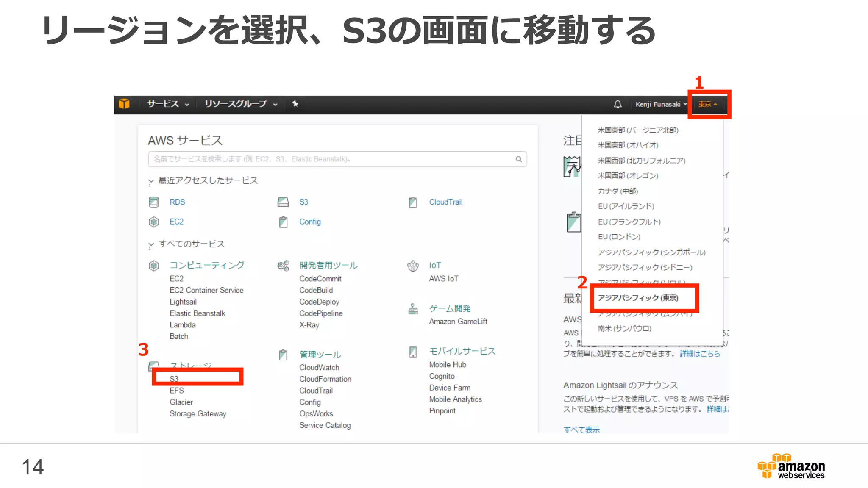868x488 pixels.
Task: Collapse the 最近アクセスしたサービス section
Action: [151, 182]
